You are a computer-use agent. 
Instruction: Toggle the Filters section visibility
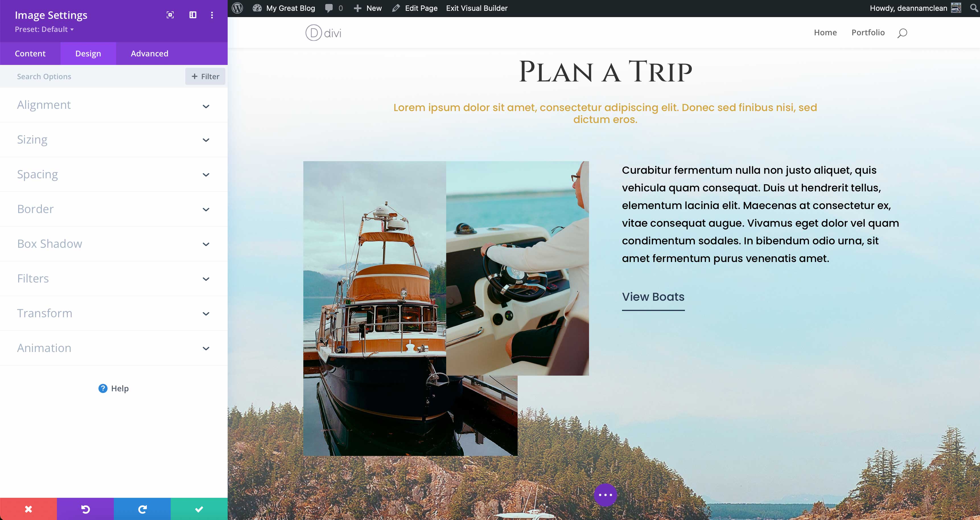tap(114, 278)
